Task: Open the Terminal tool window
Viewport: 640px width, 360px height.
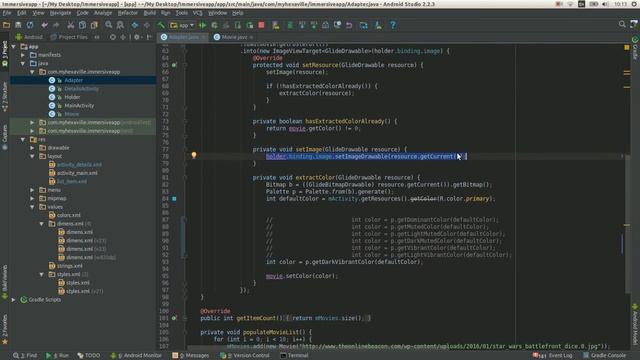Action: [x=294, y=356]
